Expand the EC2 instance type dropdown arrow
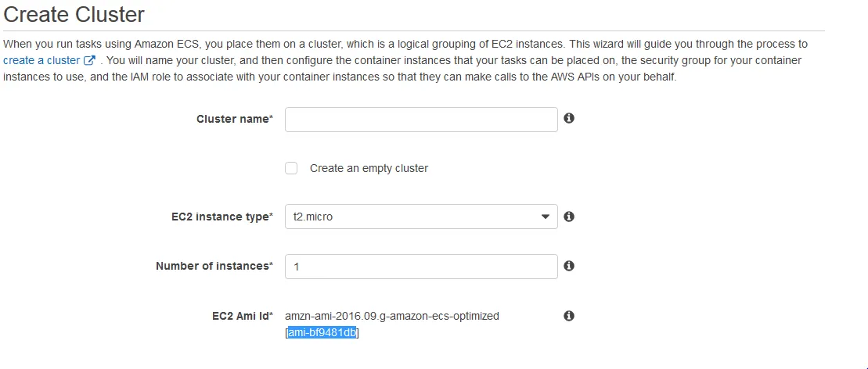 tap(546, 217)
